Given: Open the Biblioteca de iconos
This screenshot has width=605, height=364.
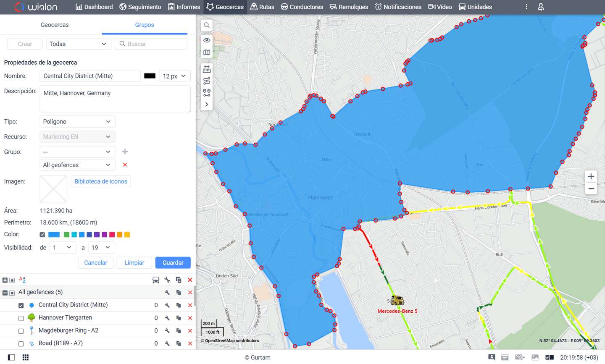Looking at the screenshot, I should (100, 181).
